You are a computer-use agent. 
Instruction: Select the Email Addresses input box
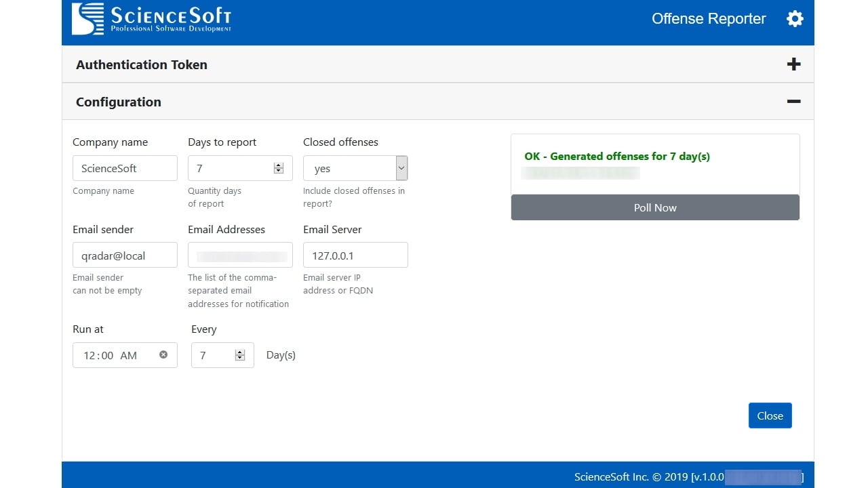tap(240, 256)
